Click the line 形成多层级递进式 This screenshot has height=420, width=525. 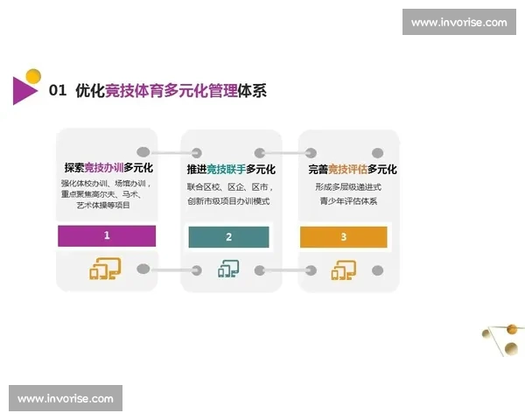[x=348, y=187]
